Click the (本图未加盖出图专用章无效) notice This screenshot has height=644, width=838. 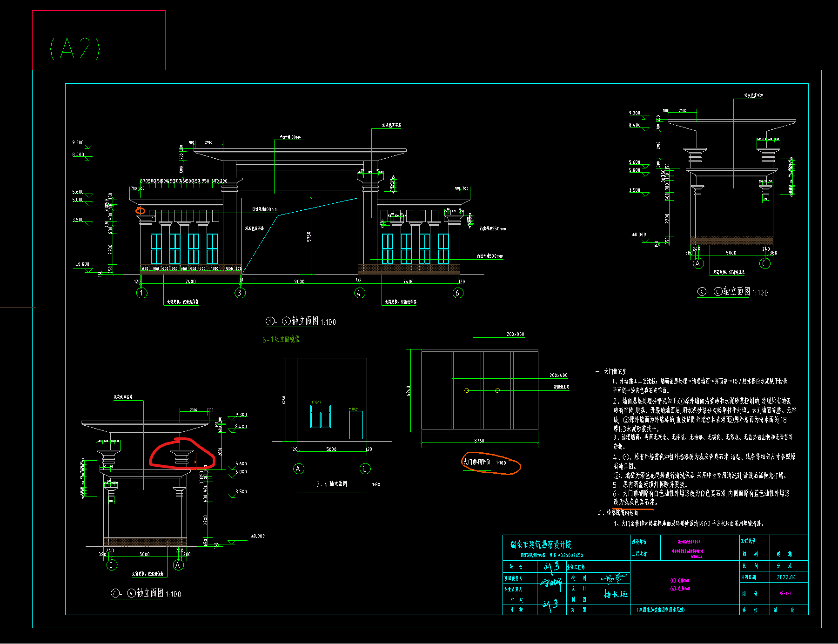(x=661, y=609)
